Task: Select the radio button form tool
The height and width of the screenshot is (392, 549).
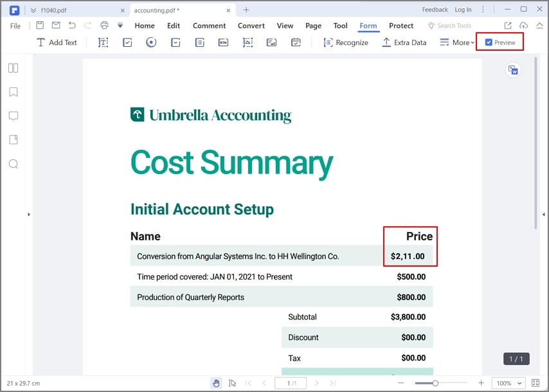Action: 151,42
